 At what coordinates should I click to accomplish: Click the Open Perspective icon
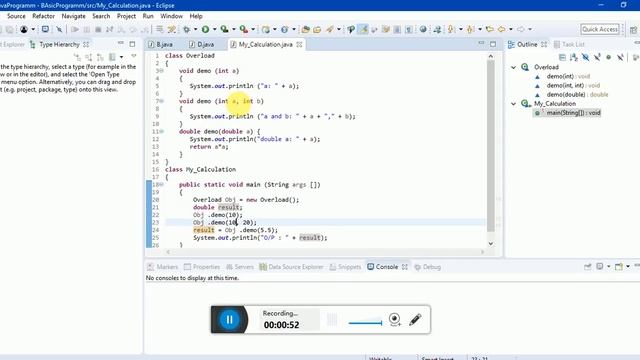[x=633, y=29]
